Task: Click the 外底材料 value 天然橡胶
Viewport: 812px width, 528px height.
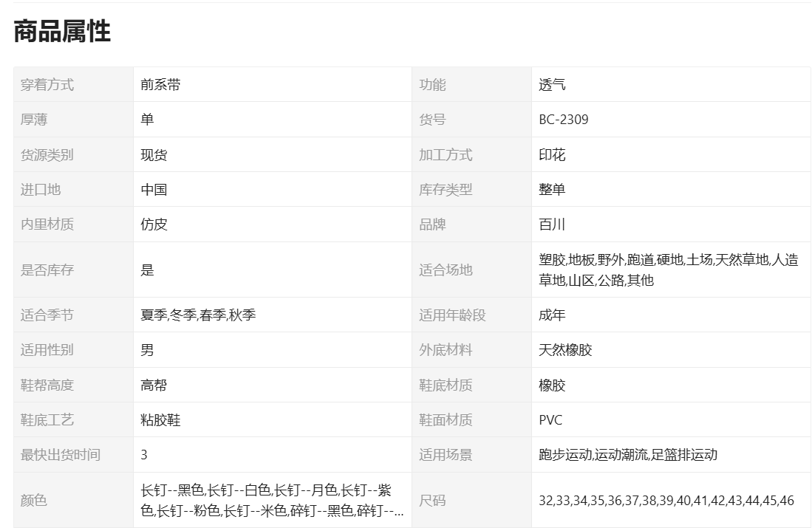Action: (565, 350)
